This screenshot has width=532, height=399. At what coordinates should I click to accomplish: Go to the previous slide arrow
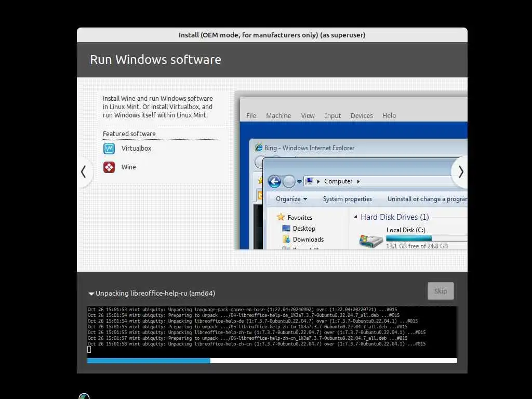(84, 171)
